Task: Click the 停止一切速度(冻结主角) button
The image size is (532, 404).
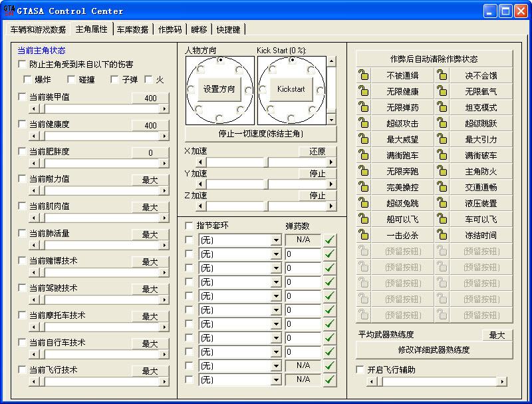Action: (x=261, y=134)
